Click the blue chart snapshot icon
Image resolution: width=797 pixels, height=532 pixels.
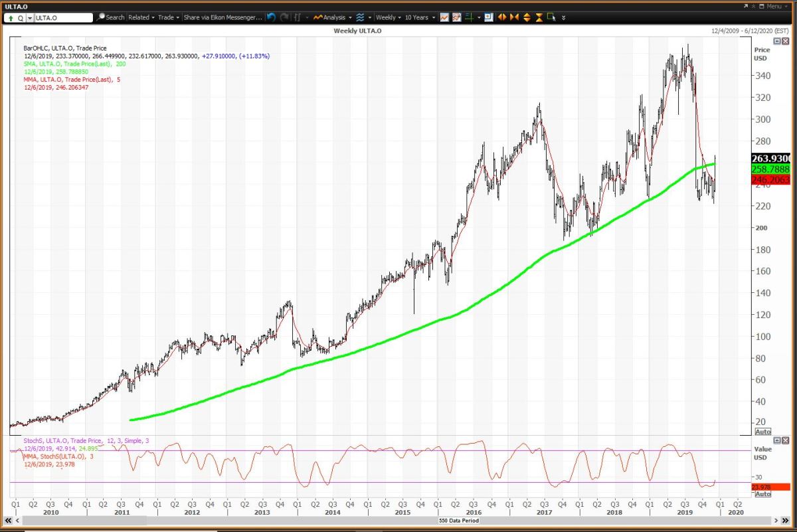pos(489,17)
